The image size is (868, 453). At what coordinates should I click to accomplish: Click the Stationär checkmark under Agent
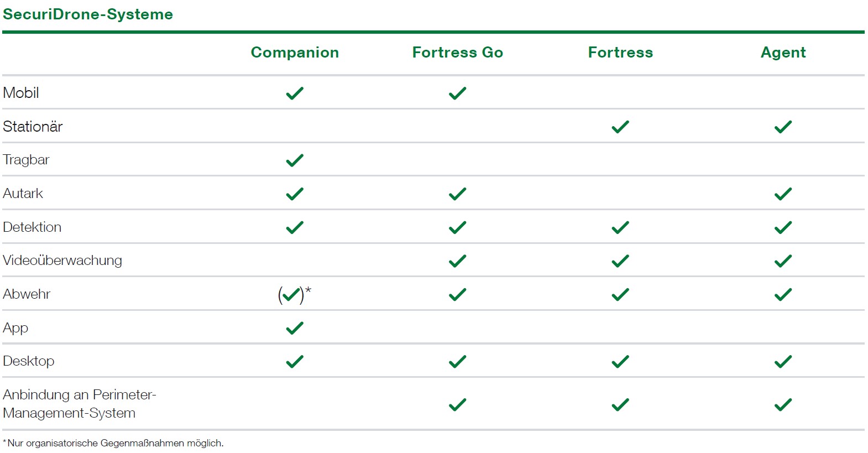pos(783,127)
